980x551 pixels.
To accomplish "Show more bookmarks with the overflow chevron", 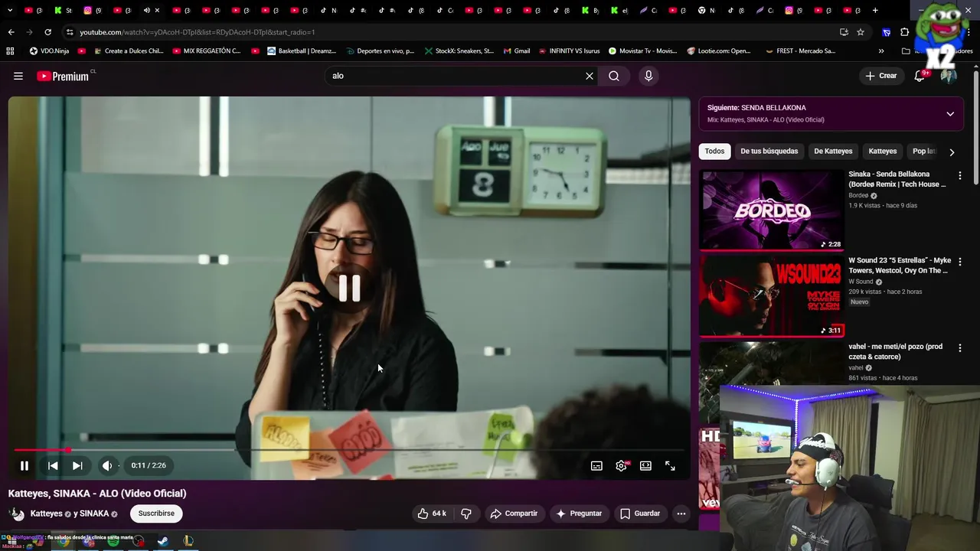I will [881, 51].
